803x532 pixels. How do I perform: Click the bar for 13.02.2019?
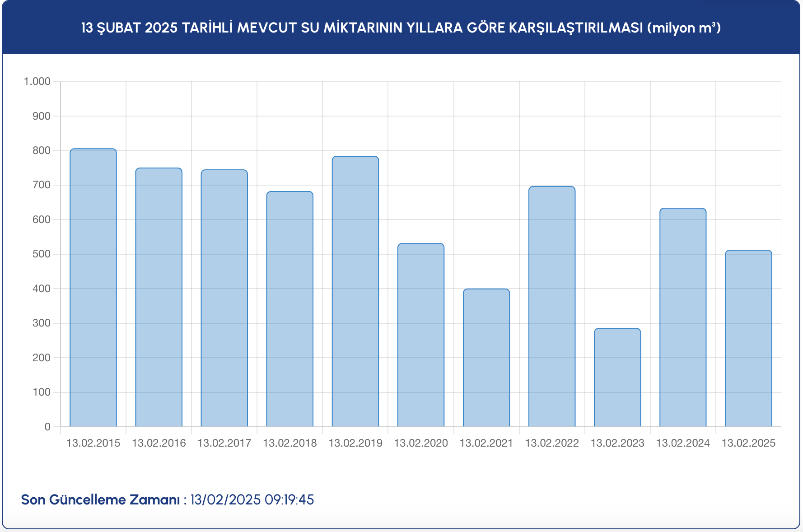[x=355, y=291]
